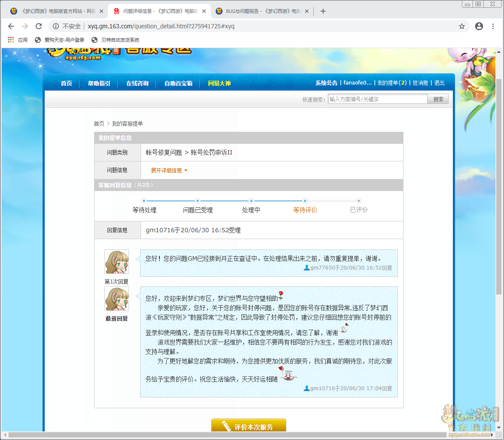Open 在线咨询 navigation item
This screenshot has width=504, height=440.
click(137, 83)
